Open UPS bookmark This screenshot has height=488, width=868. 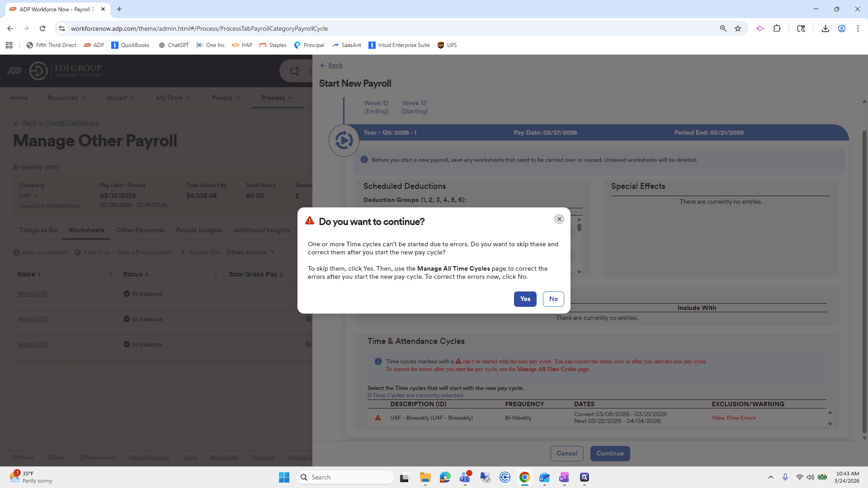(447, 45)
